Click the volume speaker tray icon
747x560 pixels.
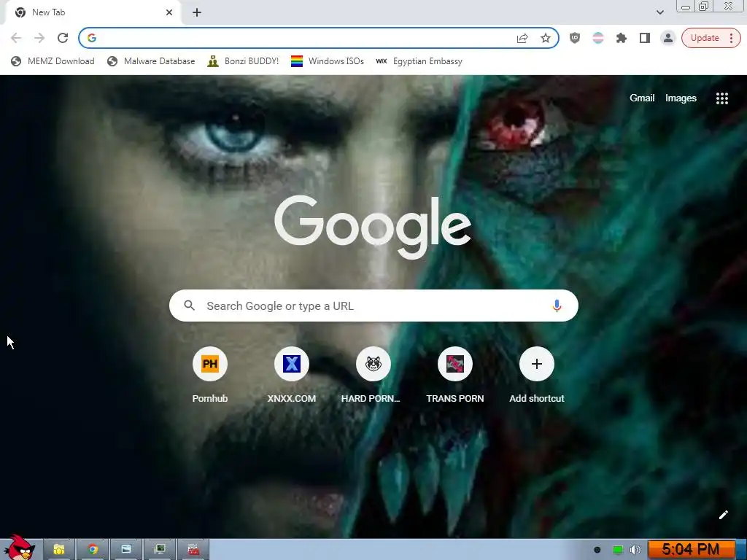tap(635, 550)
